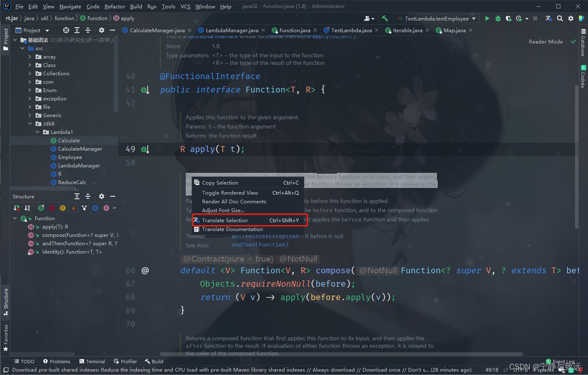588x375 pixels.
Task: Toggle Sort by Visibility in Structure toolbar
Action: (x=16, y=208)
